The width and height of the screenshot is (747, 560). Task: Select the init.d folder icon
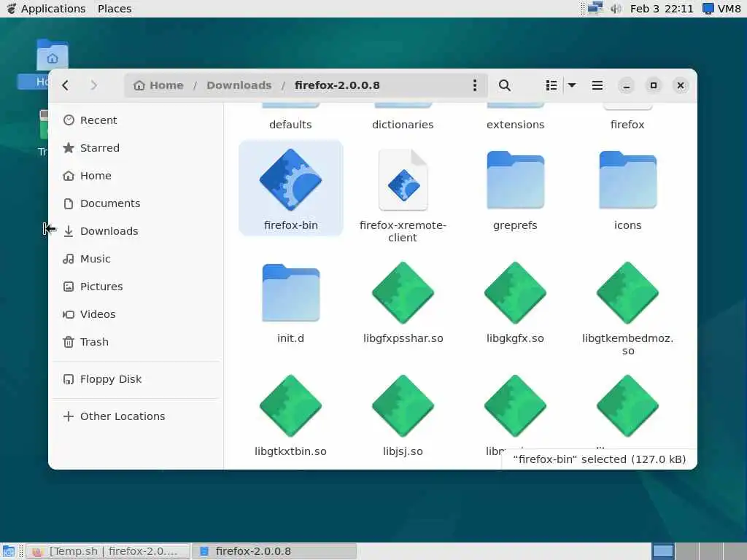(x=290, y=292)
